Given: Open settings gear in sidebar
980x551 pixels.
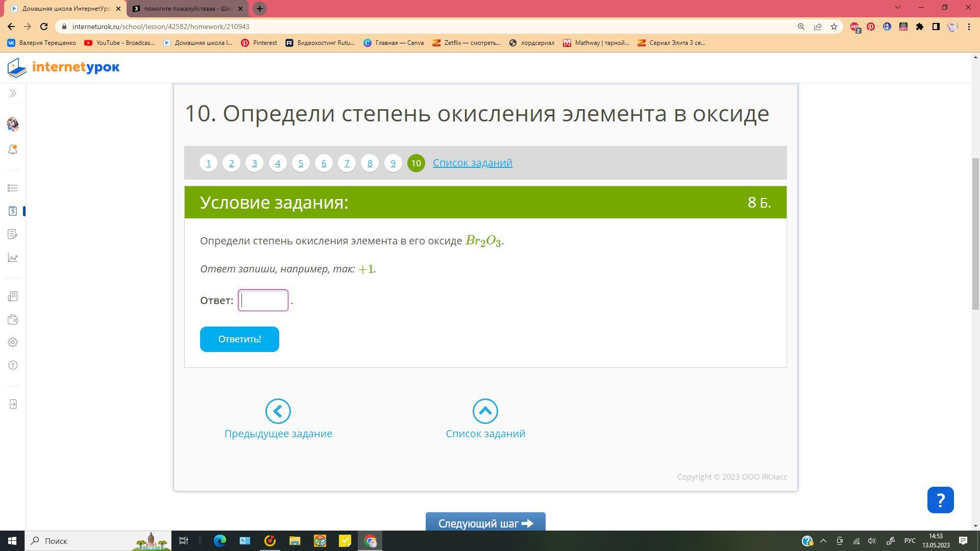Looking at the screenshot, I should point(13,342).
